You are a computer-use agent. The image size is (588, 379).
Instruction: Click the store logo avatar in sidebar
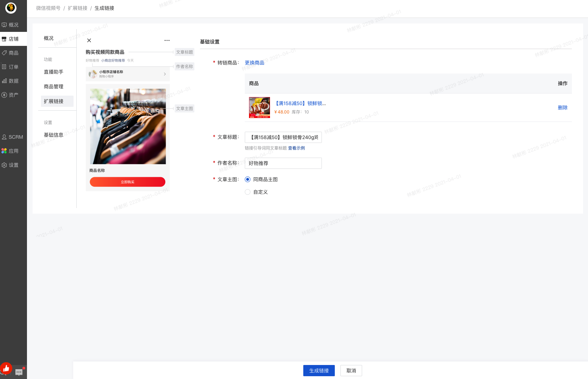tap(11, 8)
